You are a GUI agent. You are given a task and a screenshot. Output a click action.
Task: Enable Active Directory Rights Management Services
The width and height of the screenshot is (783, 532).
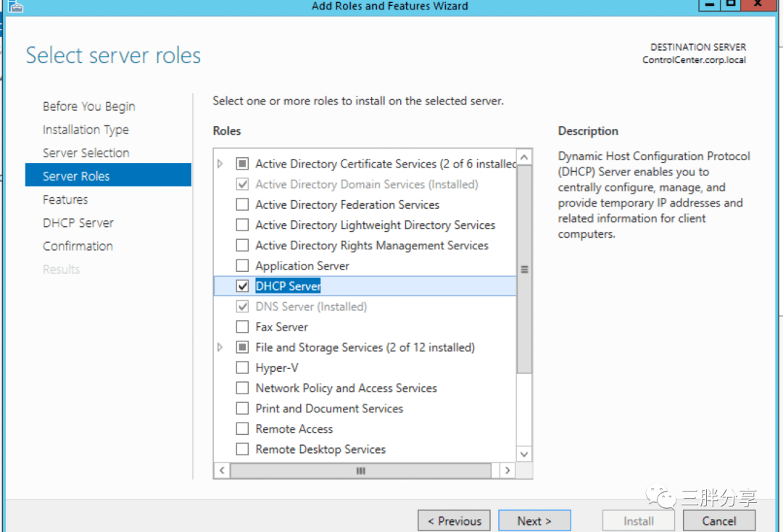click(x=243, y=245)
